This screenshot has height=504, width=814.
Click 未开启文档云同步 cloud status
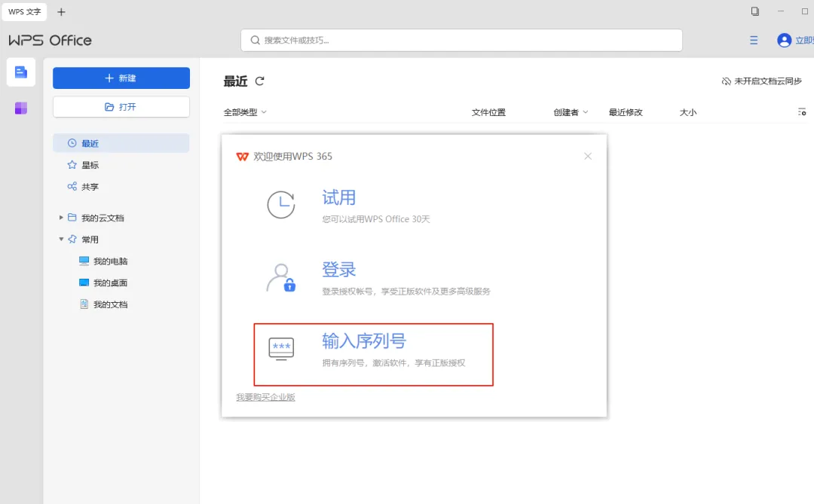click(x=761, y=81)
